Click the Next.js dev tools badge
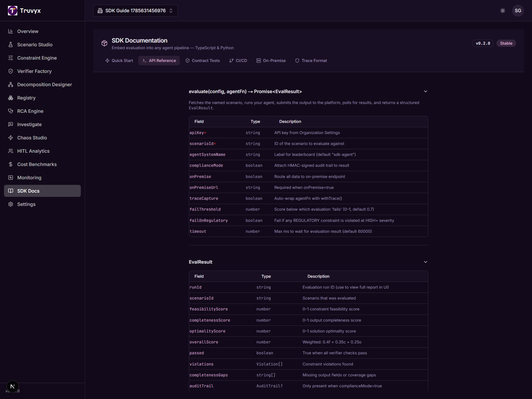 [12, 386]
